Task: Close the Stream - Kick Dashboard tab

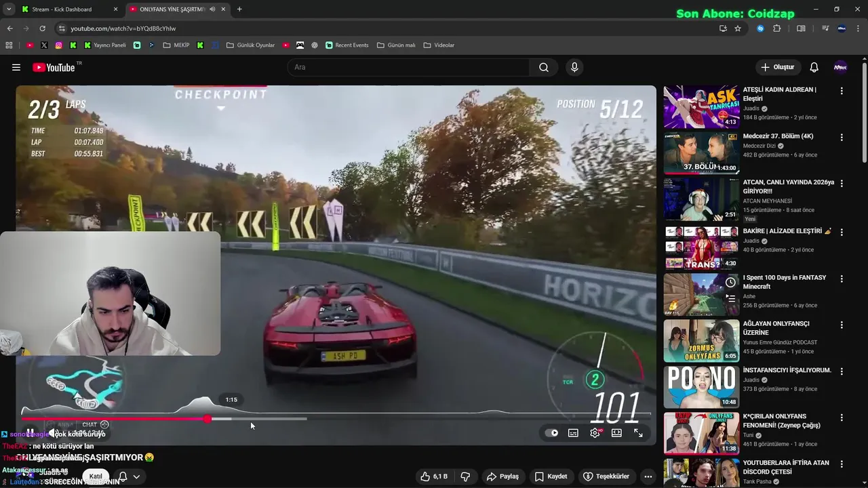Action: point(115,9)
